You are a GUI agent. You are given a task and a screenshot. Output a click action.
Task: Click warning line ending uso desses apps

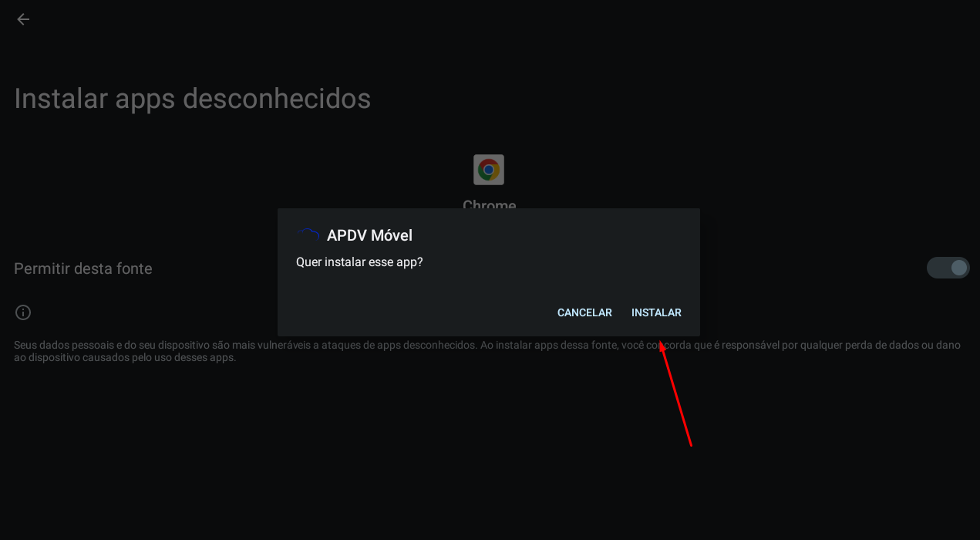coord(125,358)
